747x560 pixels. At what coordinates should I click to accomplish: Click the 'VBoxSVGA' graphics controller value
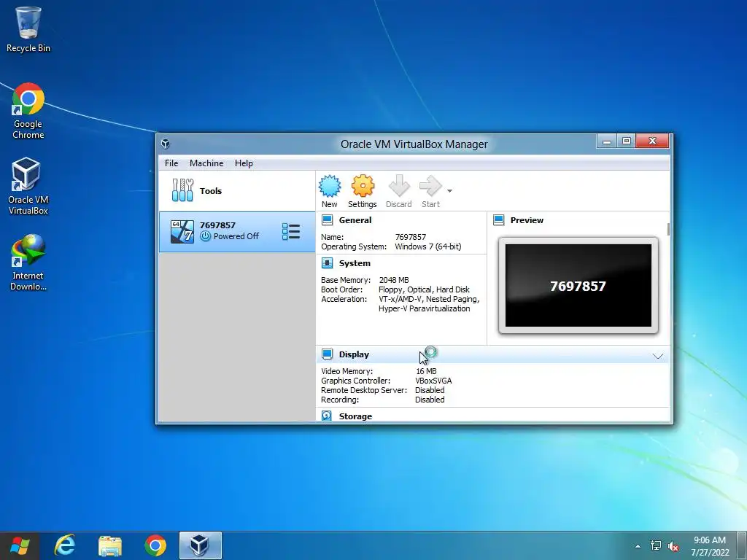click(x=433, y=381)
